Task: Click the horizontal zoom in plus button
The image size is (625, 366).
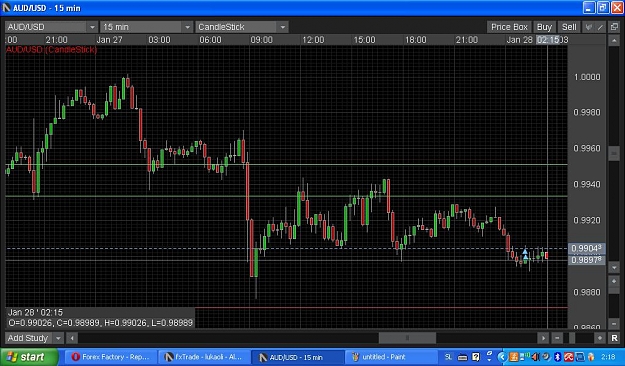Action: (600, 338)
